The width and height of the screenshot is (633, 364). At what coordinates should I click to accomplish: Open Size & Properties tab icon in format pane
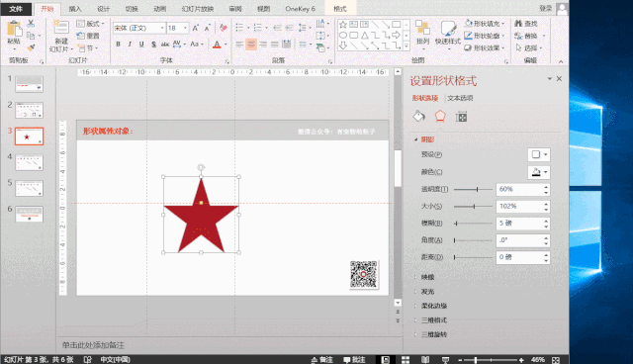coord(461,117)
